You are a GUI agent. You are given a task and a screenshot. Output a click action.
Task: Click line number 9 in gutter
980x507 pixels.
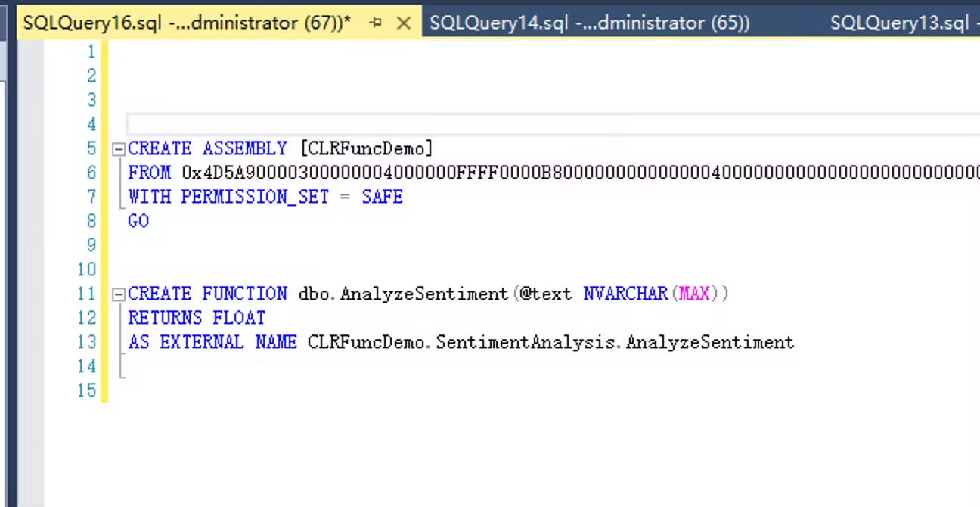91,245
